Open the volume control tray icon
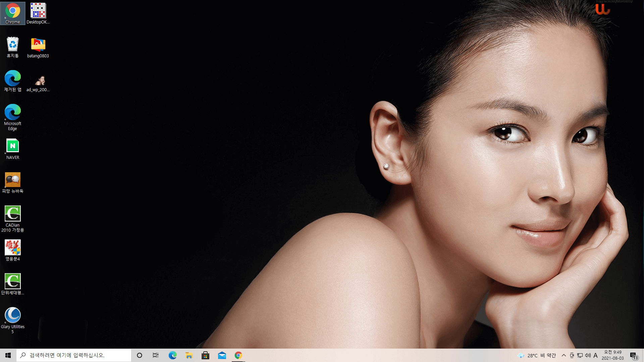The image size is (644, 362). click(x=588, y=355)
